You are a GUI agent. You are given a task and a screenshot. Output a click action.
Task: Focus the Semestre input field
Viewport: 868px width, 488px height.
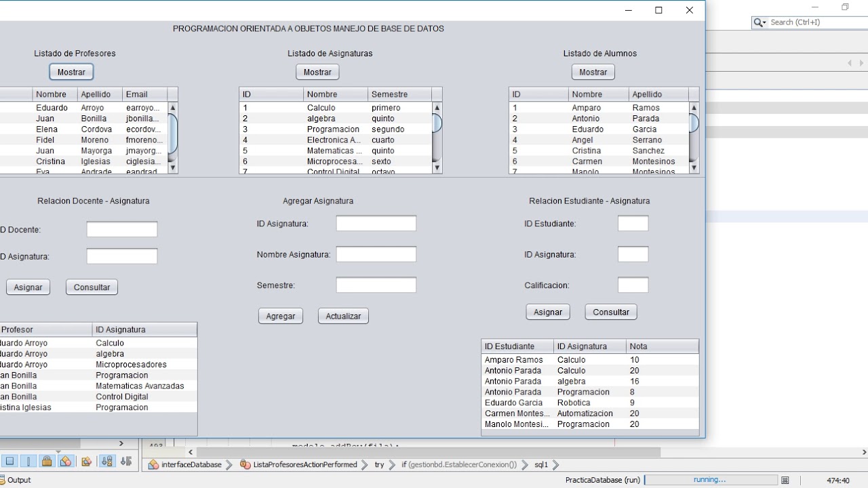click(x=376, y=285)
